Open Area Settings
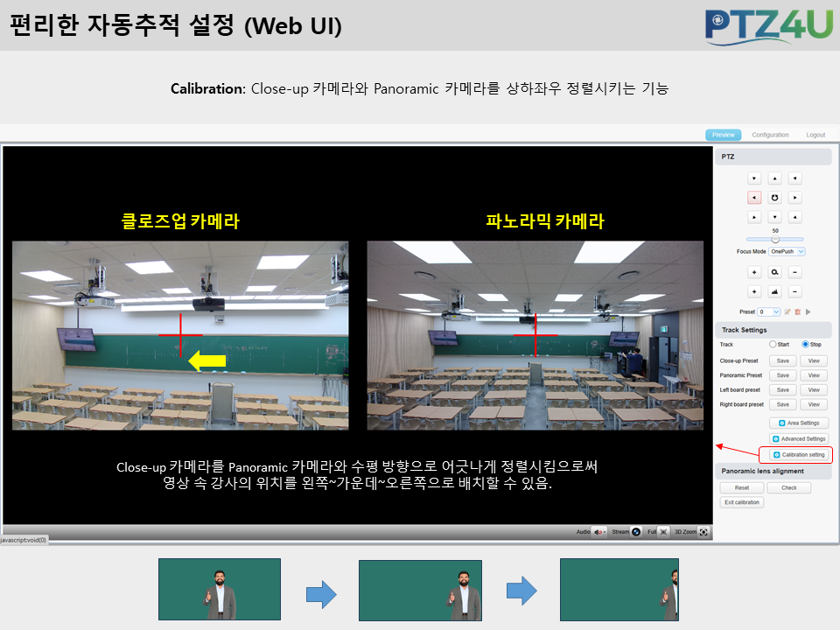The height and width of the screenshot is (630, 840). [799, 423]
